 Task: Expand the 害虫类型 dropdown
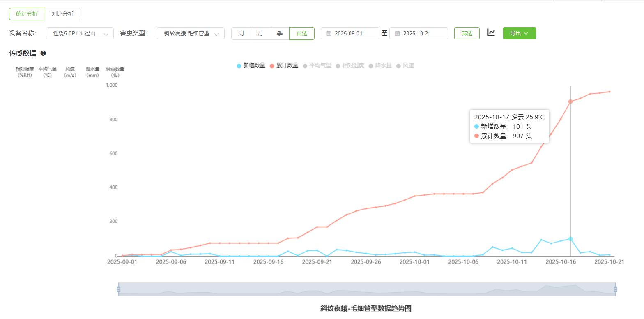[x=191, y=34]
